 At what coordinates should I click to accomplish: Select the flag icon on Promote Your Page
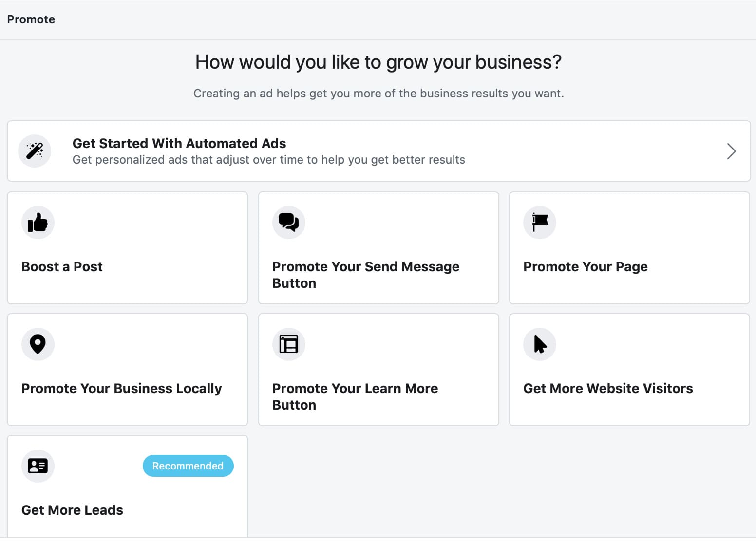(x=540, y=223)
